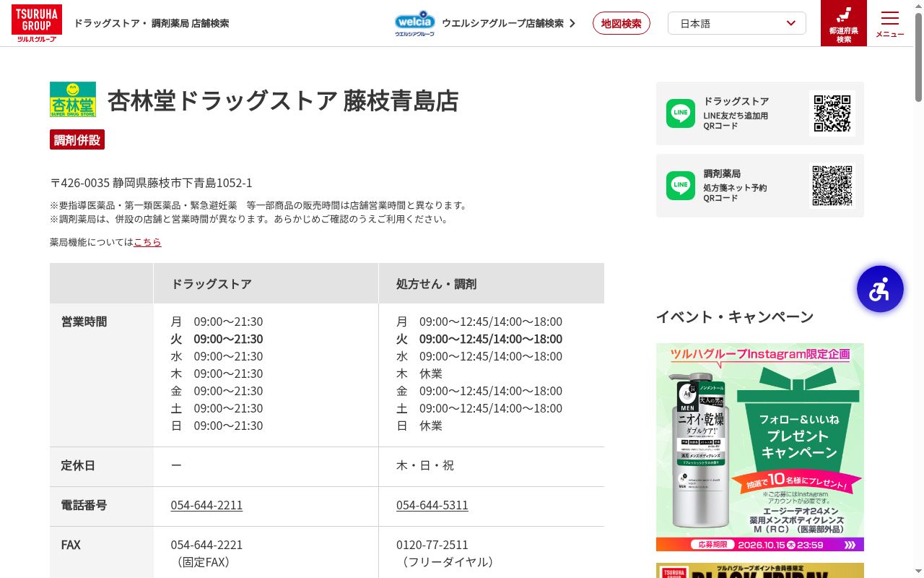This screenshot has width=924, height=578.
Task: Call pharmacy number 054-644-5311
Action: (x=432, y=505)
